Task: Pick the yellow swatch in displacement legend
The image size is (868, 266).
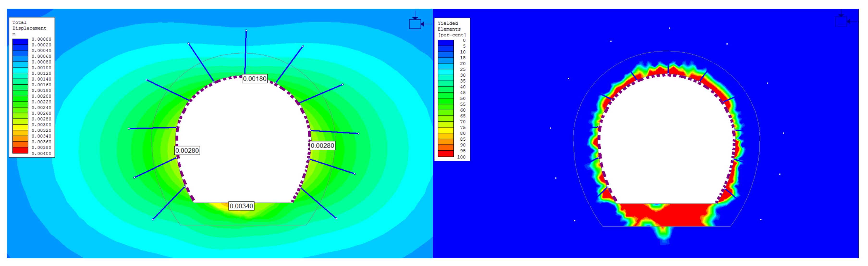Action: coord(20,127)
